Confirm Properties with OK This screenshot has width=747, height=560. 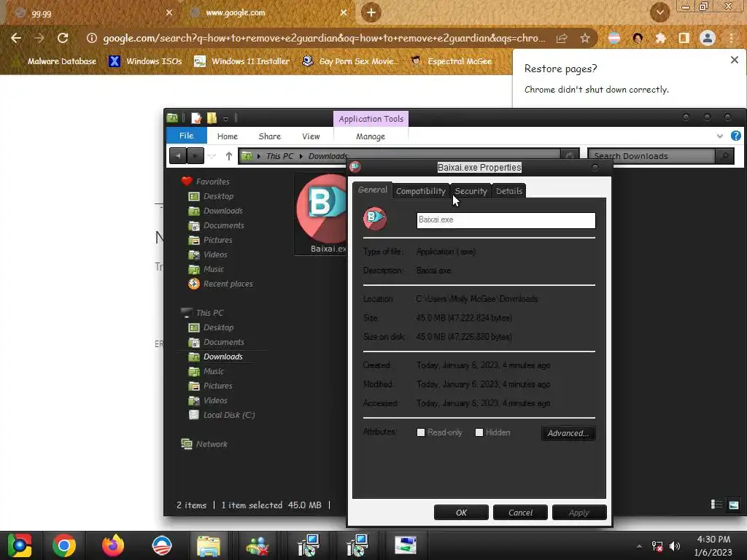(x=461, y=513)
